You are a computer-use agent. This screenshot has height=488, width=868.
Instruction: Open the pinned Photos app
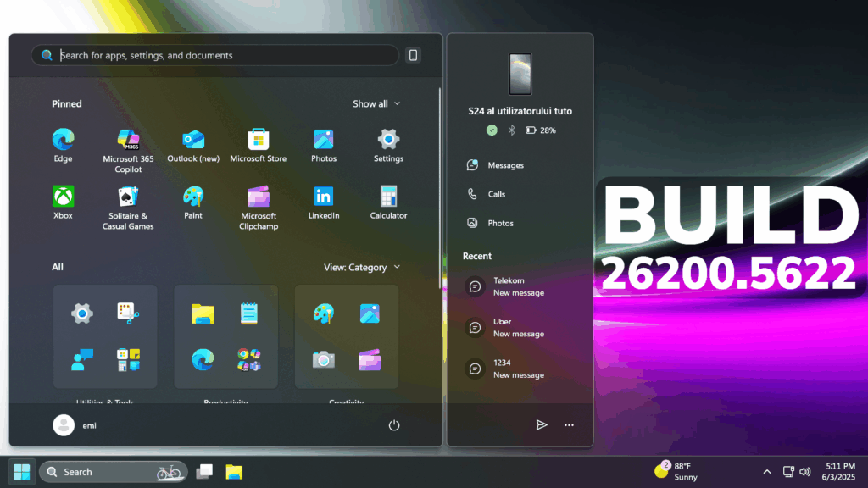[324, 146]
